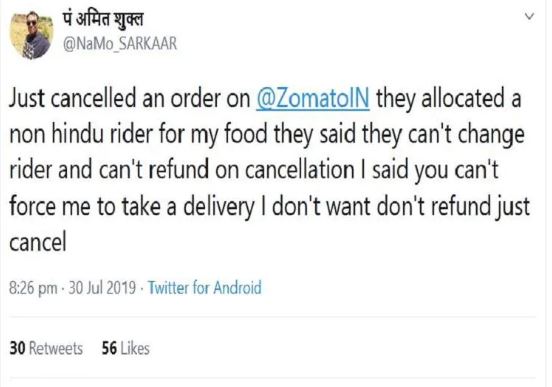The width and height of the screenshot is (552, 387).
Task: Click the 30 Jul 2019 date
Action: coord(102,288)
